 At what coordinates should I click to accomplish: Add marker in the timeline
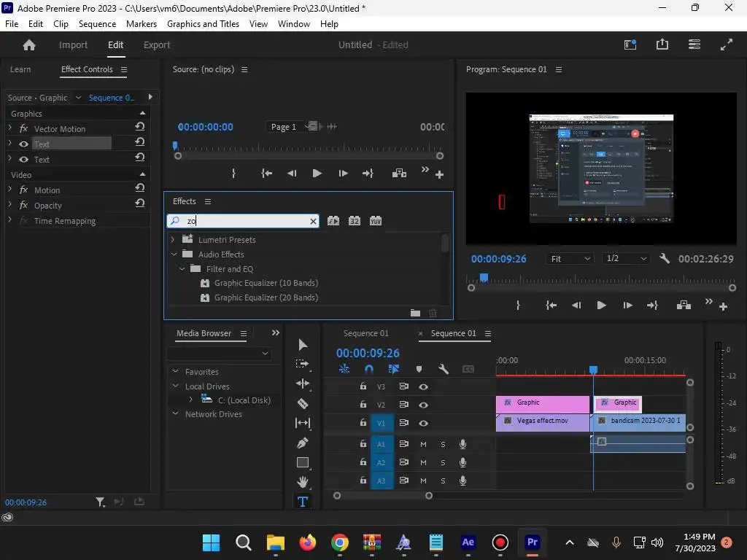point(419,369)
